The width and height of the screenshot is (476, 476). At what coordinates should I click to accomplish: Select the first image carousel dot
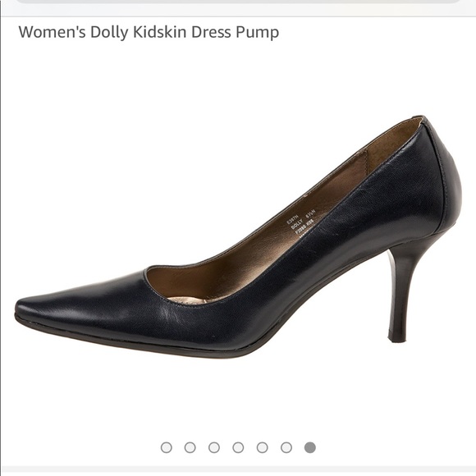coord(166,447)
